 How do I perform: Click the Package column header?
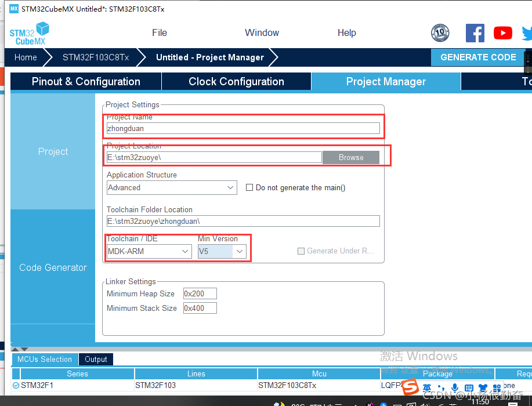(437, 374)
